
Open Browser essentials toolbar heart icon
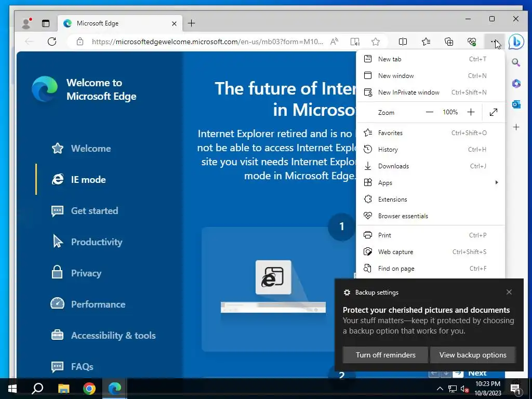(x=472, y=42)
